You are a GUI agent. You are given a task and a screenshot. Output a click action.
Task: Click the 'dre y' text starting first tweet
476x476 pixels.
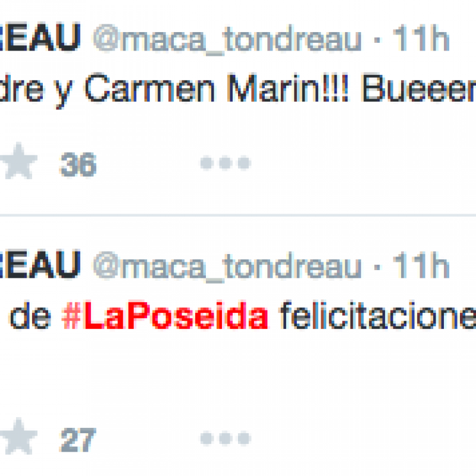(x=36, y=90)
